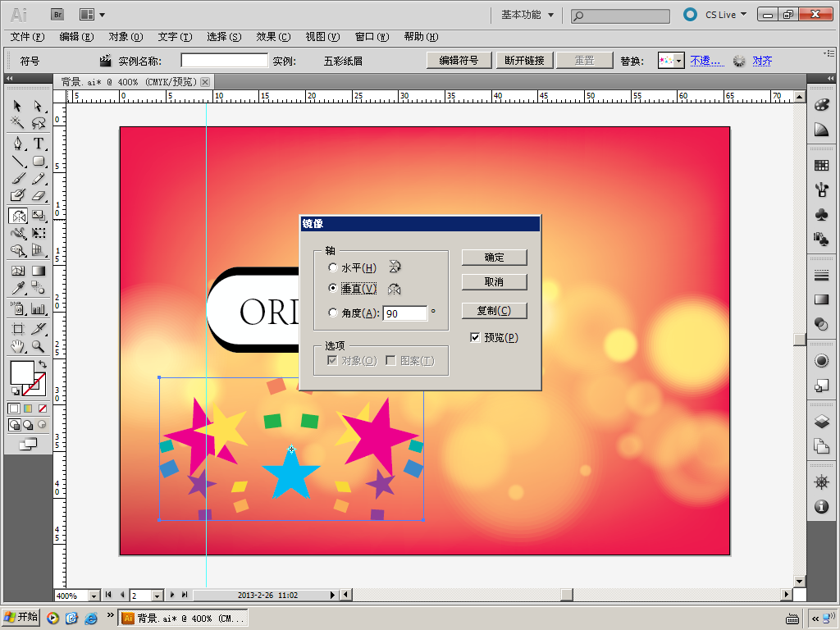Set paint mode to Gradient
The image size is (840, 630).
point(28,409)
